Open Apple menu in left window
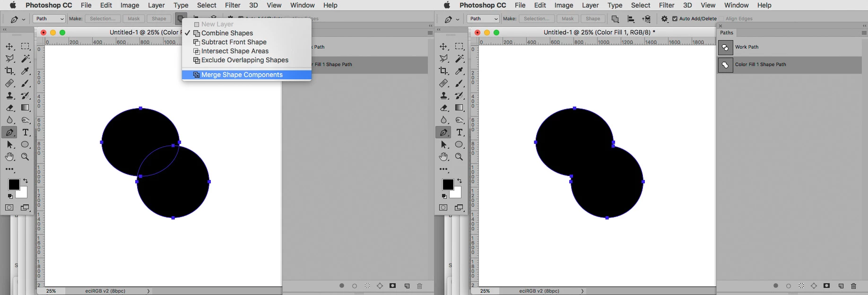The width and height of the screenshot is (868, 295). tap(13, 5)
